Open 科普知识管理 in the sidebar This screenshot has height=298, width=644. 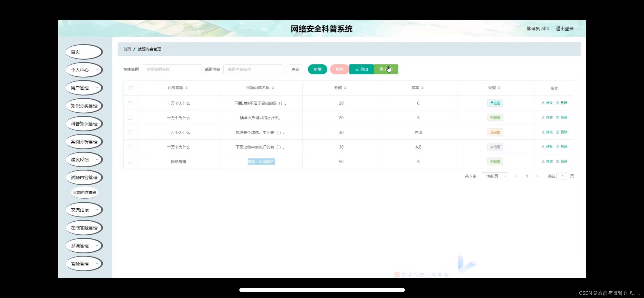coord(84,124)
